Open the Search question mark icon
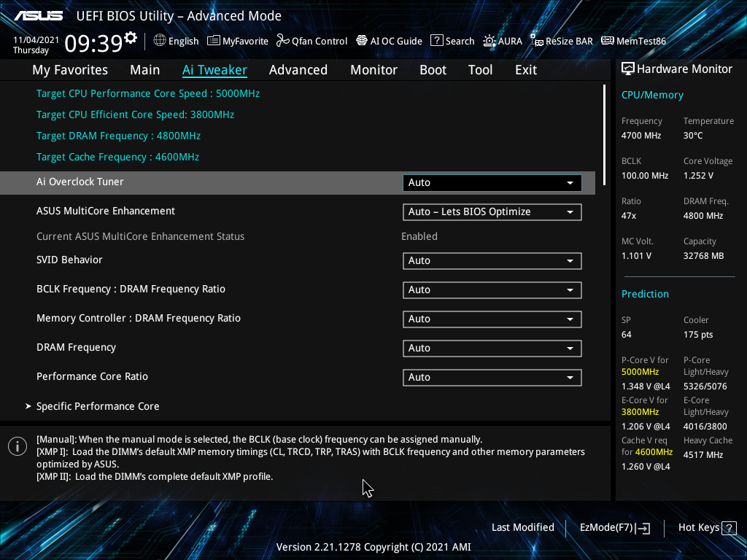 (436, 41)
